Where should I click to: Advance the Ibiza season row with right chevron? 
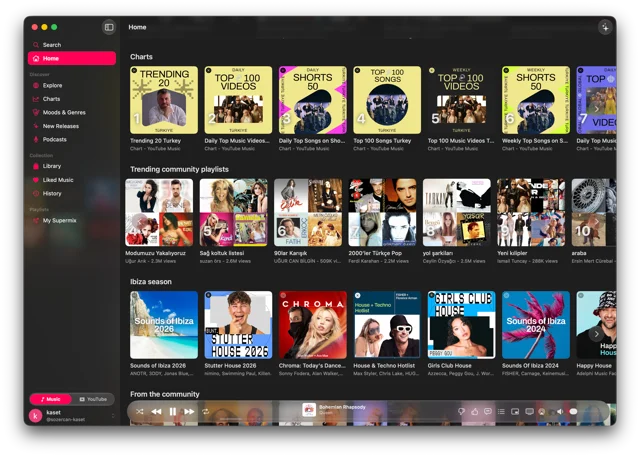(x=596, y=334)
